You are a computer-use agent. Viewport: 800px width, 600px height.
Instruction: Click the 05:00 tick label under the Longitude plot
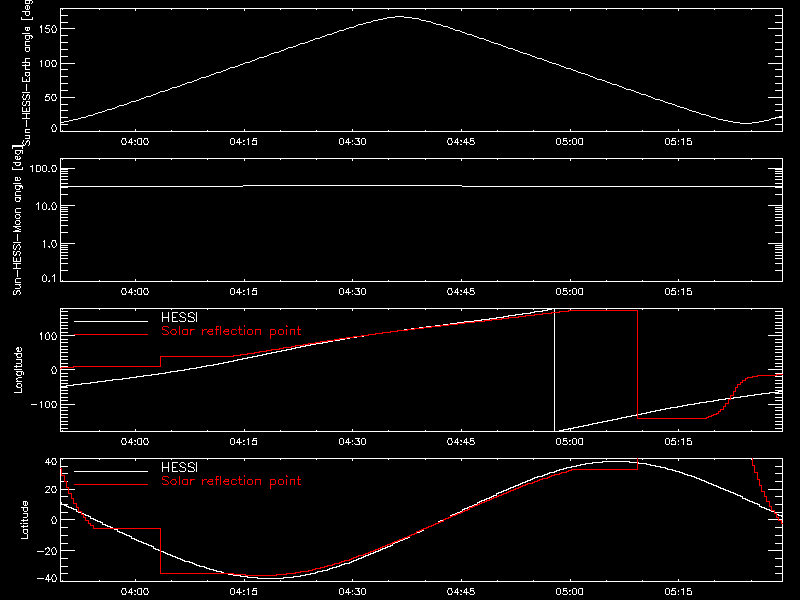(x=569, y=442)
